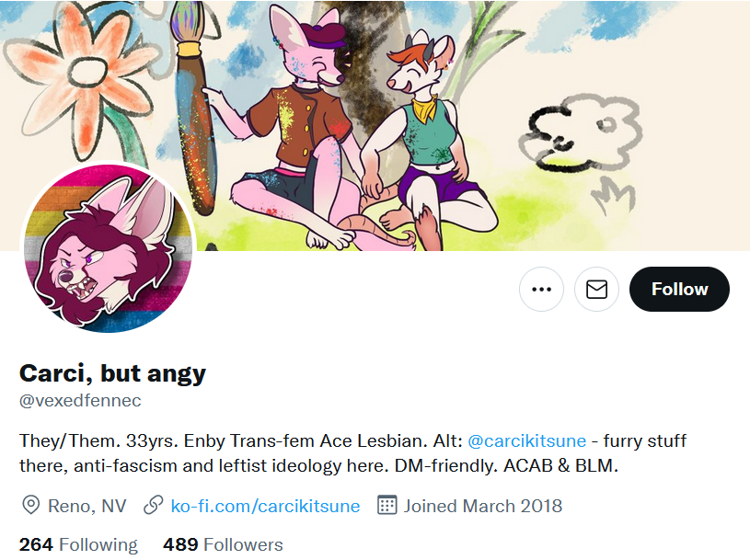750x560 pixels.
Task: Click the grey outlined flower in banner
Action: click(580, 132)
